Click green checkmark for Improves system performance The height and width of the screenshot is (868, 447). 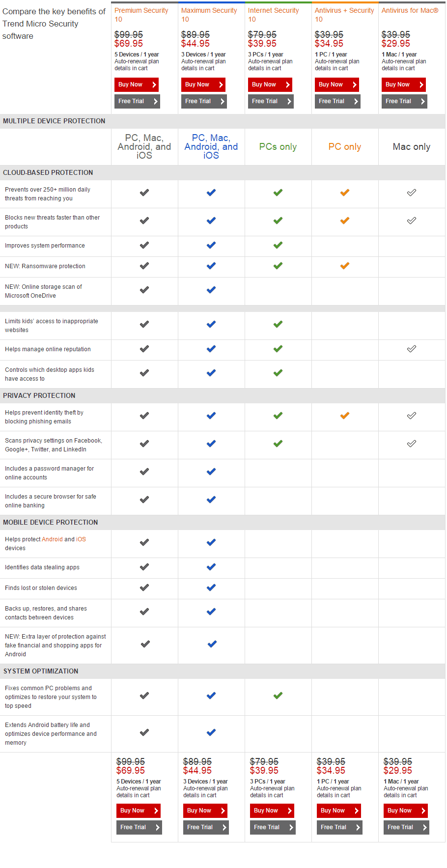tap(278, 245)
